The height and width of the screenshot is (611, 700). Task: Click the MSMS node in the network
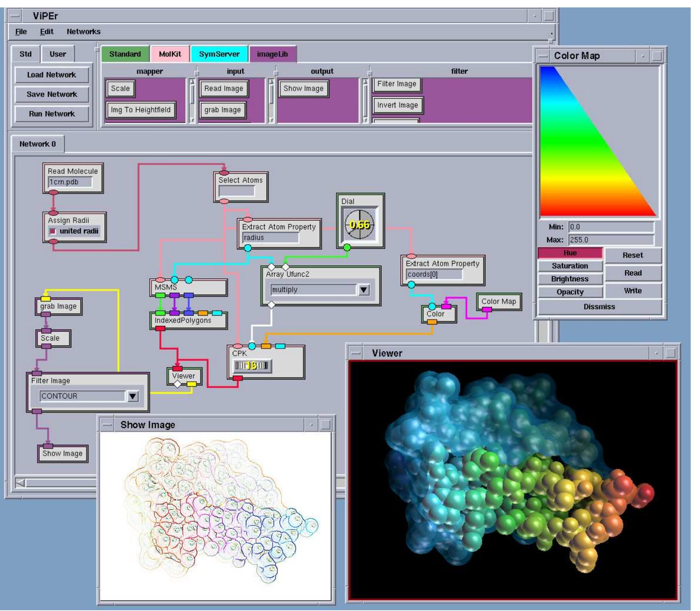tap(188, 288)
